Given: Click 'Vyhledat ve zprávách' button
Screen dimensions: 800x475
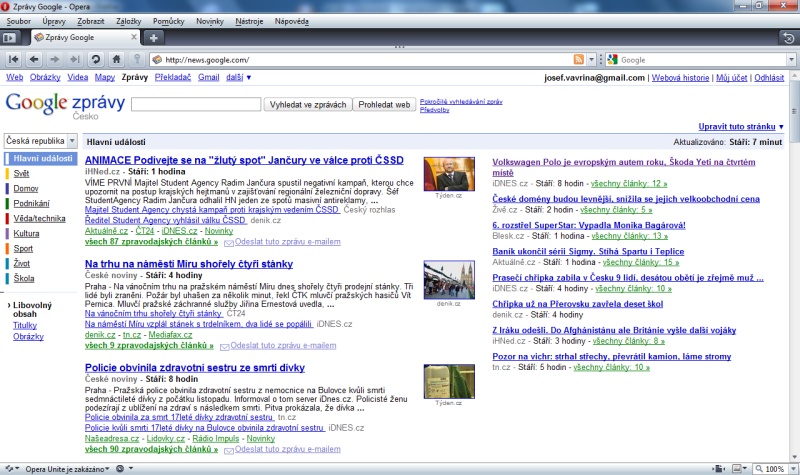Looking at the screenshot, I should [x=308, y=105].
